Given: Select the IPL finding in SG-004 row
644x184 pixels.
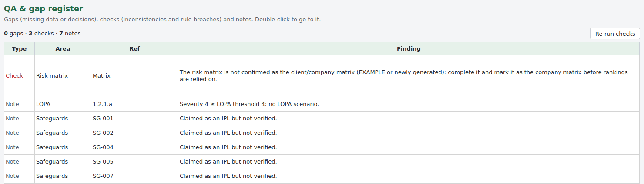Looking at the screenshot, I should [x=409, y=147].
